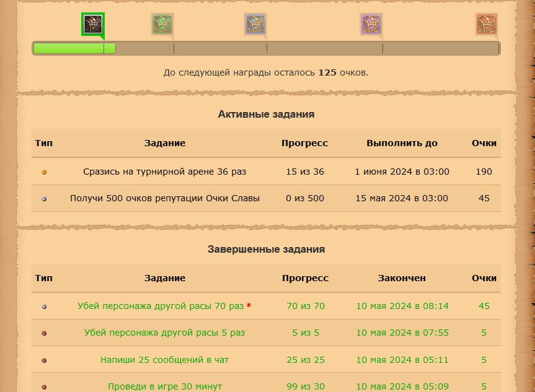
Task: Select task 'Получи 500 очков репутации Очки Славы'
Action: click(x=165, y=198)
